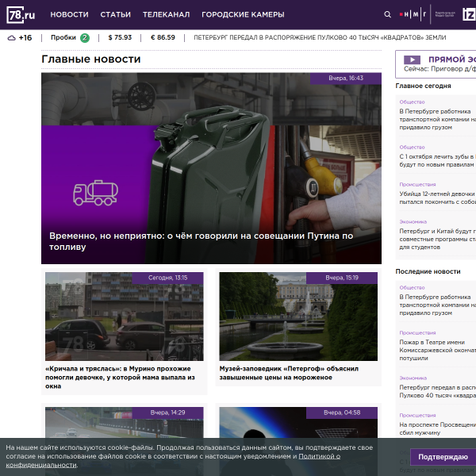476x476 pixels.
Task: Click the green traffic badge showing 2
Action: (x=85, y=38)
